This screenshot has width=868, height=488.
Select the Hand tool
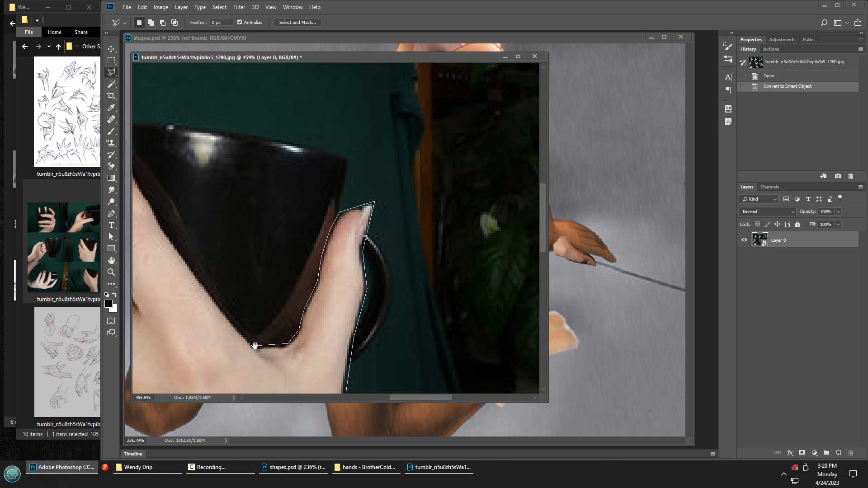click(111, 260)
